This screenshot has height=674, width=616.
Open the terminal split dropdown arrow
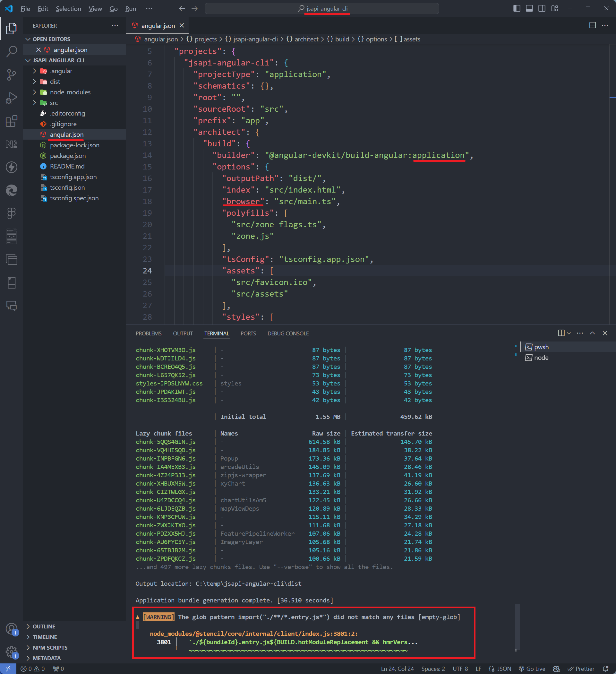pos(569,333)
